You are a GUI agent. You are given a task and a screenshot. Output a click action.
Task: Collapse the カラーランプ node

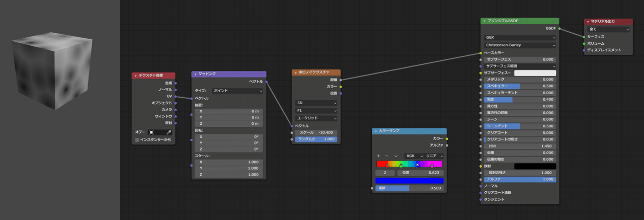376,131
